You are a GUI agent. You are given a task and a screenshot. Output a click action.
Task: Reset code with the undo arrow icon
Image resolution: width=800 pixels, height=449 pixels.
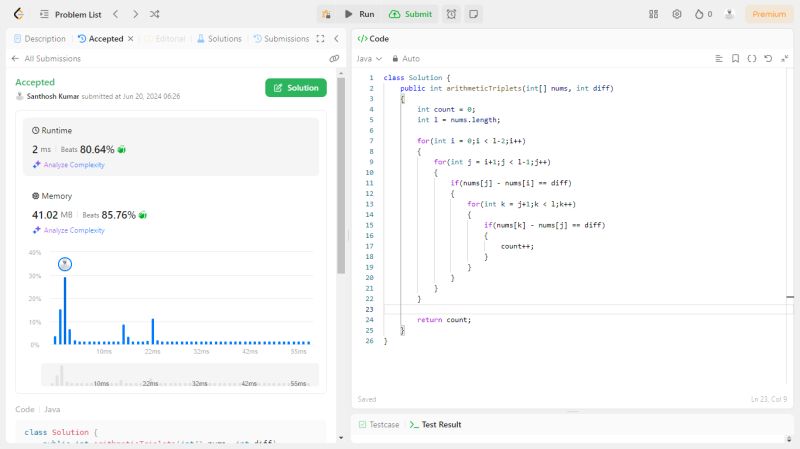click(768, 59)
